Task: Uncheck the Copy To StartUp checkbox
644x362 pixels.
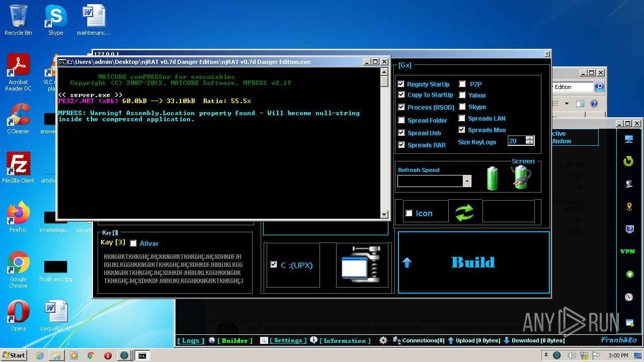Action: tap(401, 95)
